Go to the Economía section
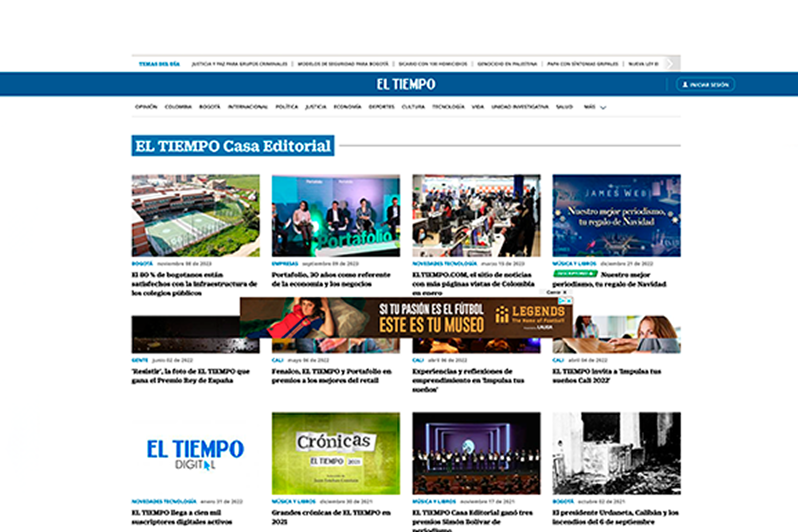 point(348,107)
